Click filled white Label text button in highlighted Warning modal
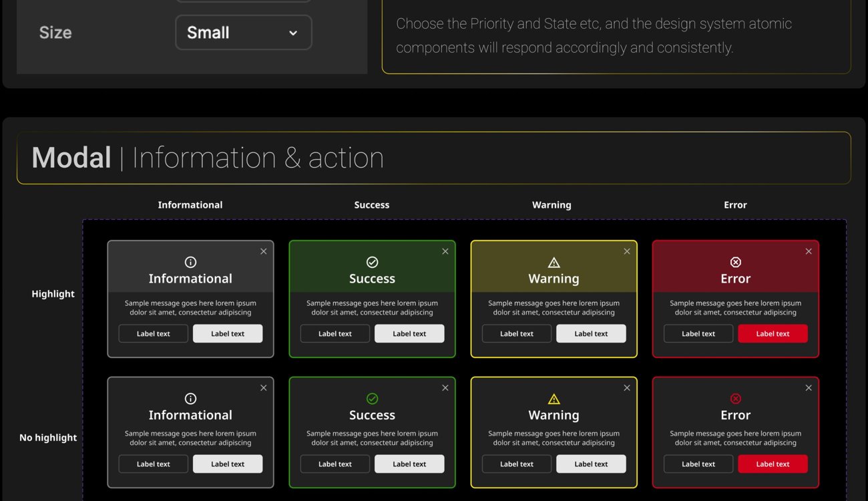The height and width of the screenshot is (501, 868). 591,333
